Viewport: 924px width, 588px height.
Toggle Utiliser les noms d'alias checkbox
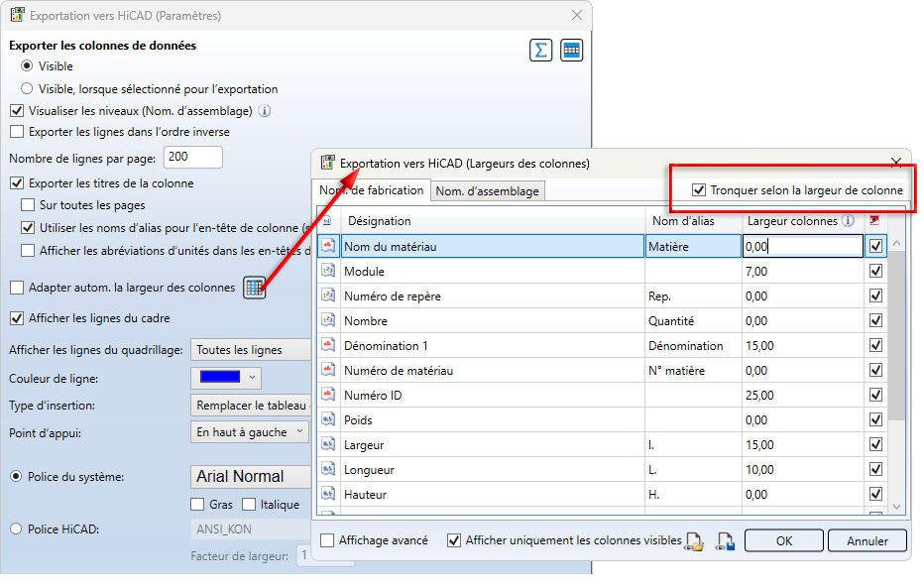tap(28, 227)
